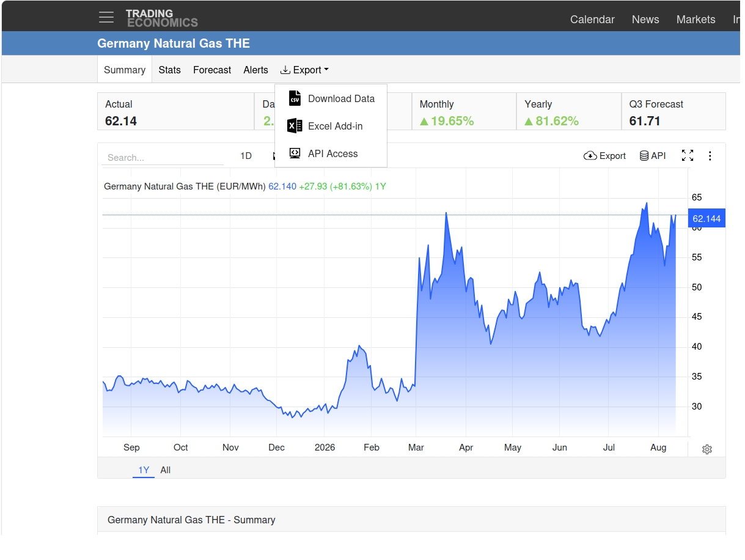Screen dimensions: 745x560
Task: Open the Alerts tab
Action: coord(255,70)
